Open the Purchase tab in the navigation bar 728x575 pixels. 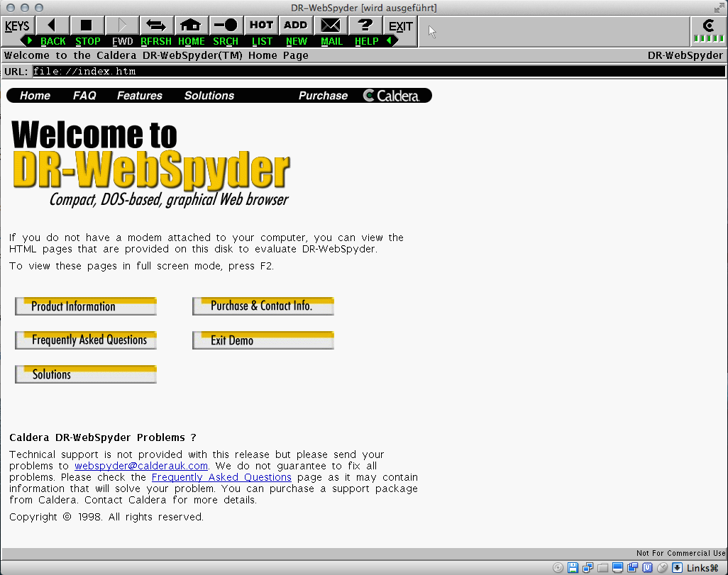pos(323,96)
